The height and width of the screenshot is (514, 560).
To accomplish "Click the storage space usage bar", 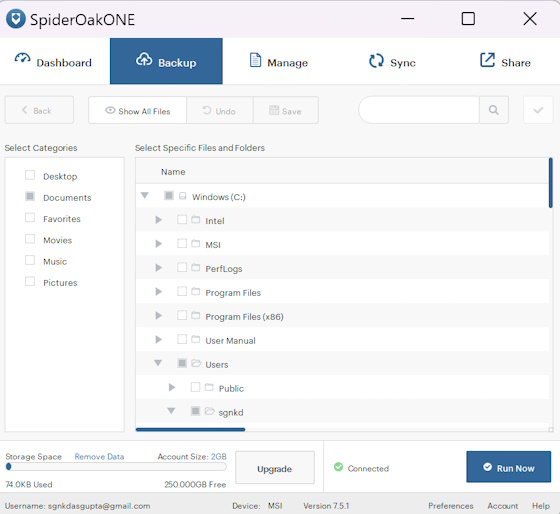I will pos(116,466).
